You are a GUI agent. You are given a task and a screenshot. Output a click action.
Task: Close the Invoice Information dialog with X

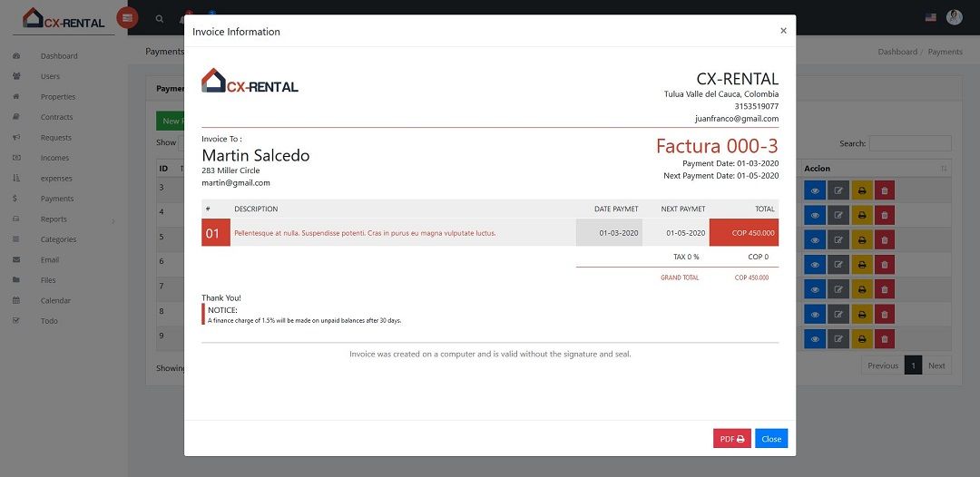coord(783,31)
